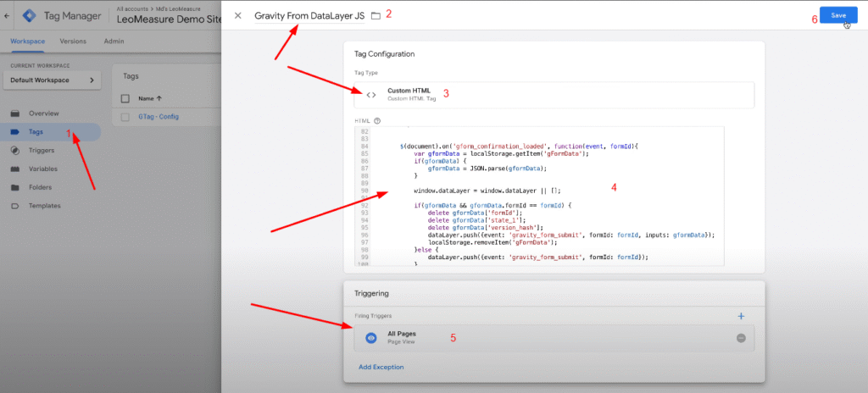This screenshot has height=393, width=868.
Task: Open Templates in the sidebar
Action: click(x=45, y=205)
